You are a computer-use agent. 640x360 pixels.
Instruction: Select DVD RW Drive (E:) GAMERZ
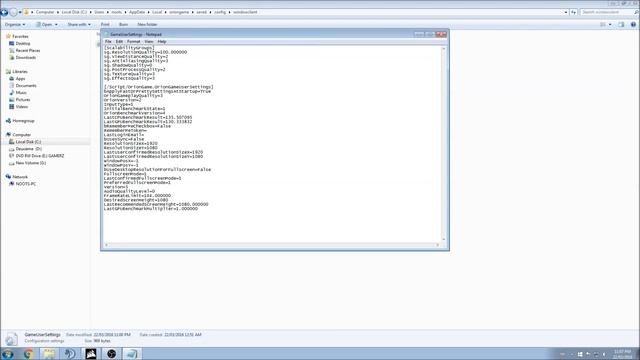40,156
